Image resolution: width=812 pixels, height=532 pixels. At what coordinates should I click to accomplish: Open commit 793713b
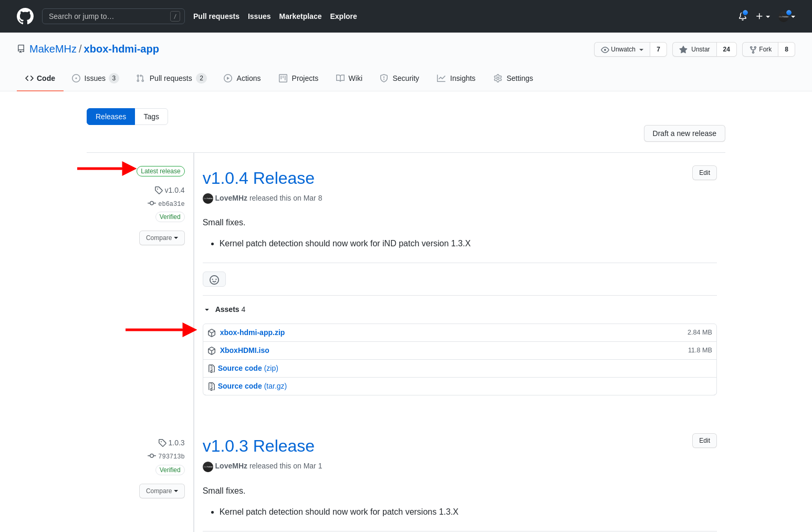(166, 456)
